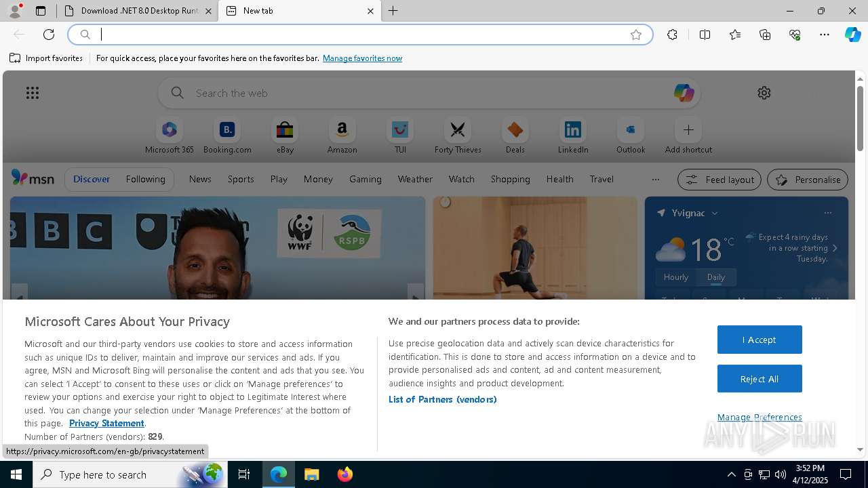Click the Add shortcut plus tile
Screen dimensions: 868x488
tap(688, 129)
